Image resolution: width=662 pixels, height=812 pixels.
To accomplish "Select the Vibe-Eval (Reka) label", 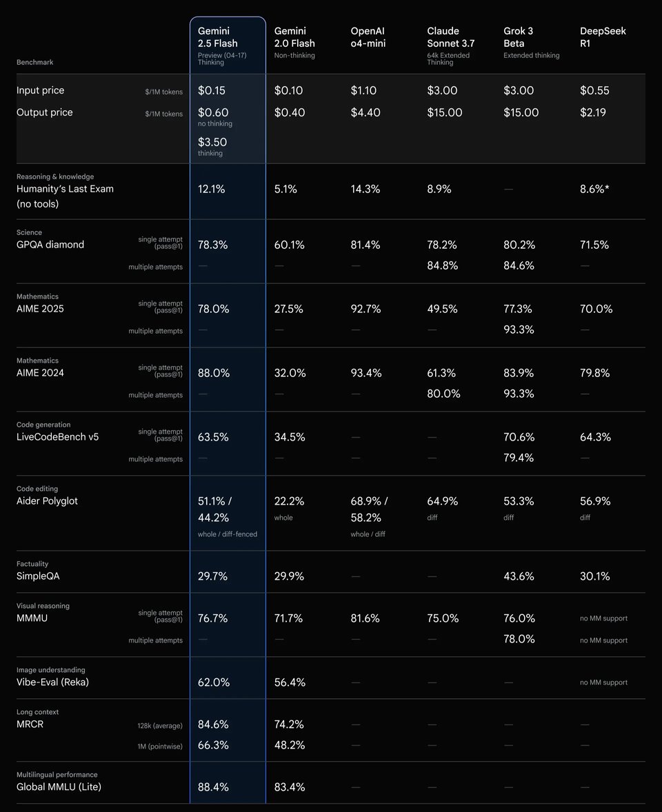I will pos(52,682).
